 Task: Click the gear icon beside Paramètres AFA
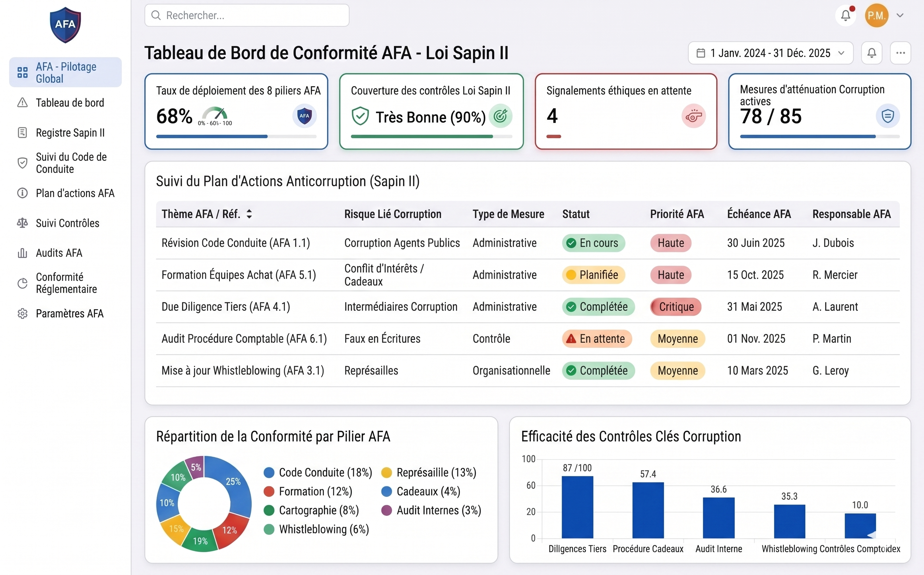pos(23,313)
